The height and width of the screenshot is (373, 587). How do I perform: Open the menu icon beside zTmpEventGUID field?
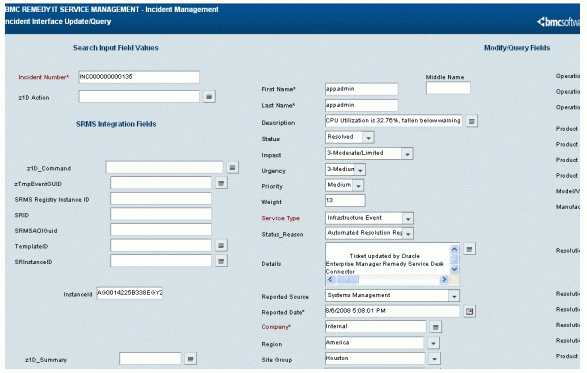[x=221, y=183]
